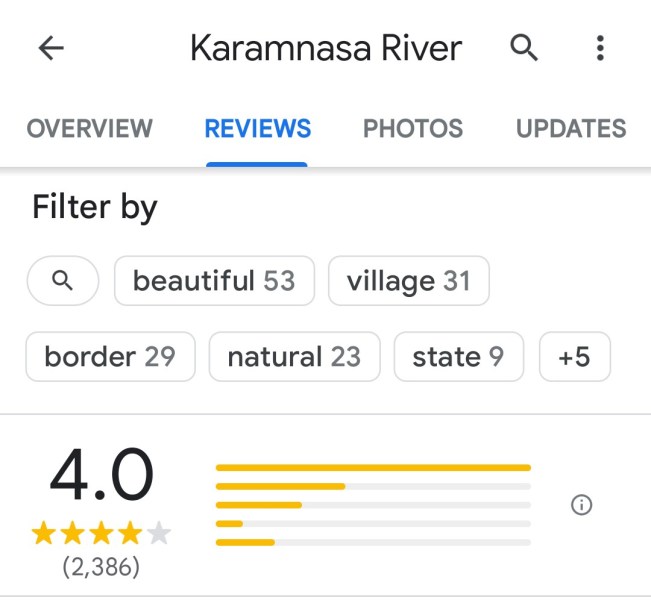Open the Photos tab
Screen dimensions: 651x600
[412, 129]
